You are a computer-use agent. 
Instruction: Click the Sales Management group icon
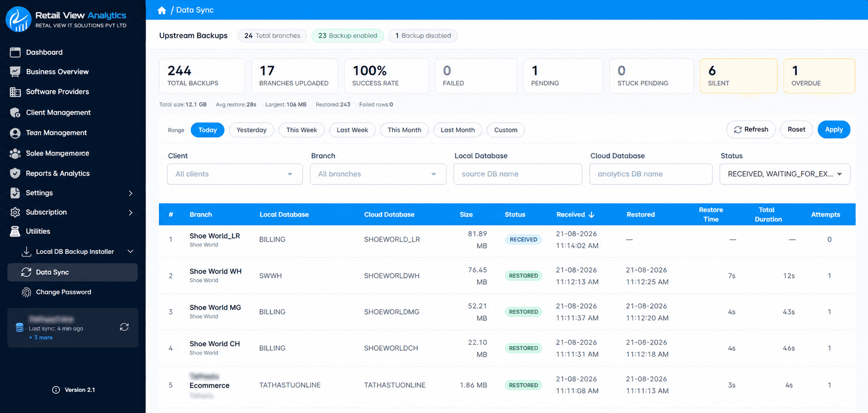click(15, 153)
